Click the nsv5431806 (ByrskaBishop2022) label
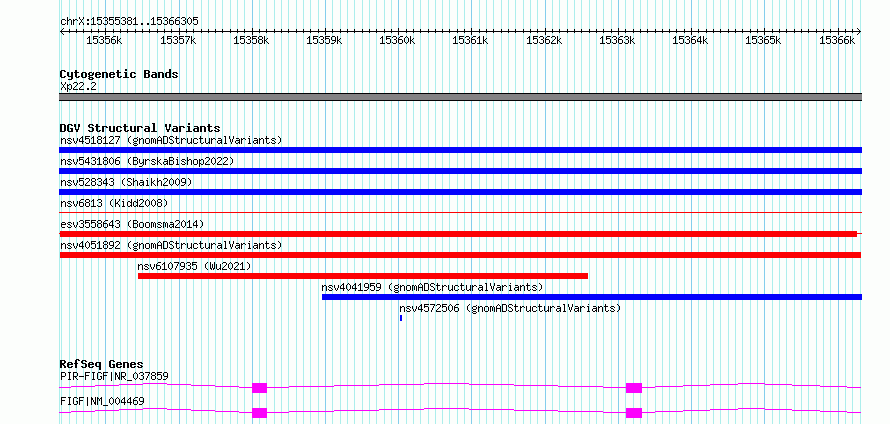Screen dimensions: 890x424 pyautogui.click(x=147, y=161)
